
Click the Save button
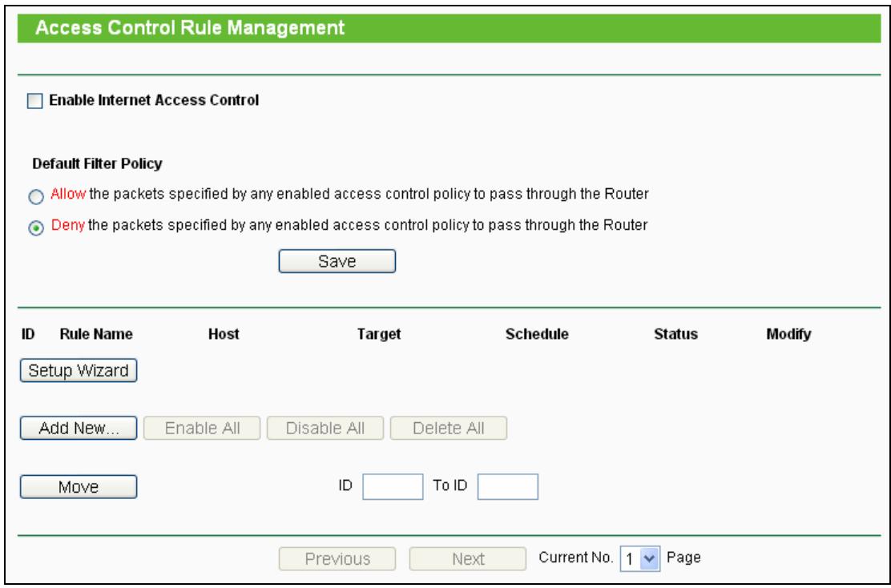pyautogui.click(x=337, y=261)
